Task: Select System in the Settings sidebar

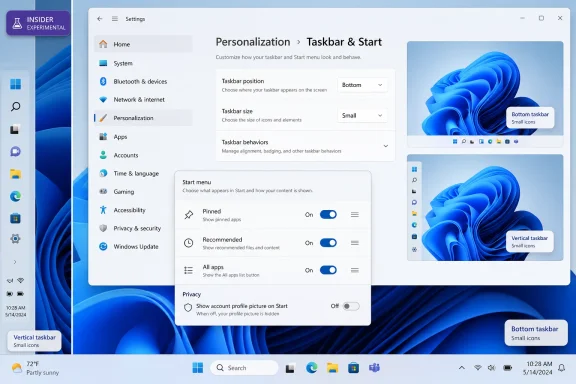Action: tap(143, 63)
